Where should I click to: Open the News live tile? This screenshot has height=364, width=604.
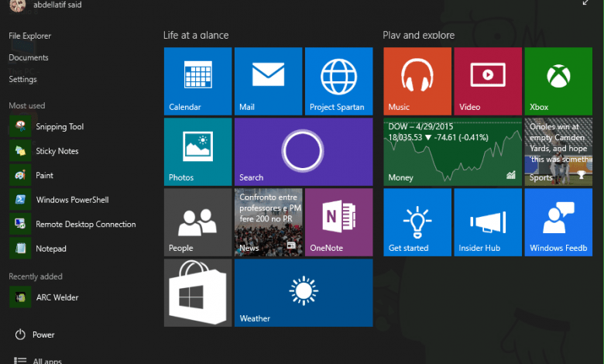point(268,222)
